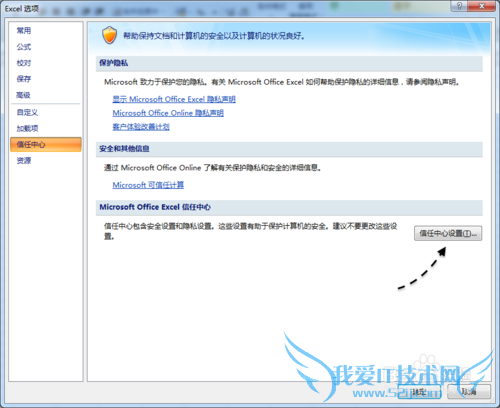
Task: Click the orange shield icon
Action: click(109, 35)
